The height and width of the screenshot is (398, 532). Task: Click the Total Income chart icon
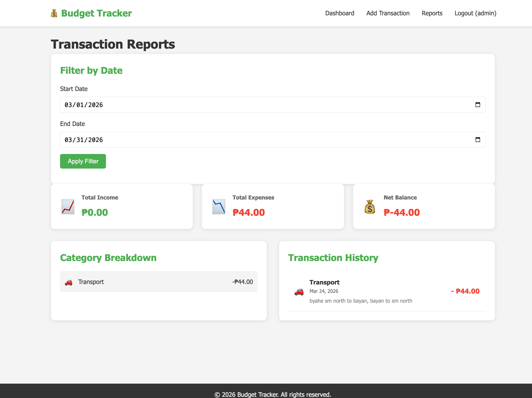tap(68, 207)
